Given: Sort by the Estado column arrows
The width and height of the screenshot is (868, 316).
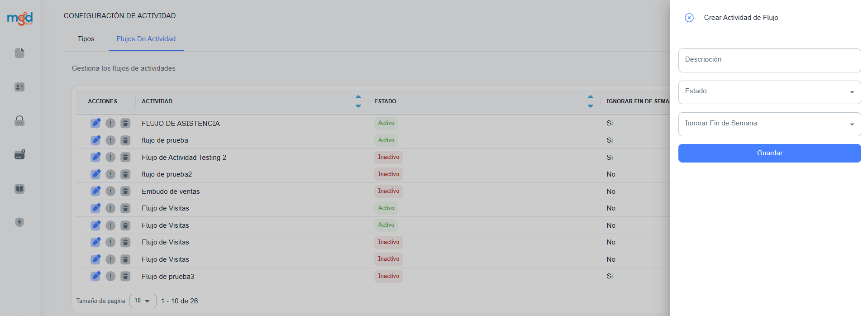Looking at the screenshot, I should [x=590, y=101].
